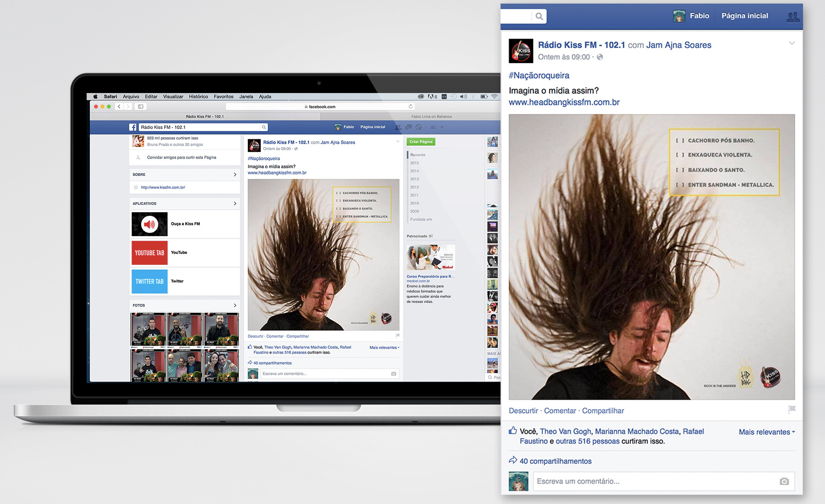Click Fundada em in the timeline list

pyautogui.click(x=421, y=219)
